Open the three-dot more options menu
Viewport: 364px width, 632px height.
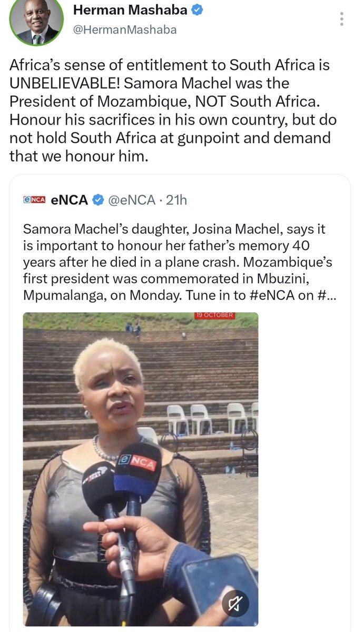[342, 20]
